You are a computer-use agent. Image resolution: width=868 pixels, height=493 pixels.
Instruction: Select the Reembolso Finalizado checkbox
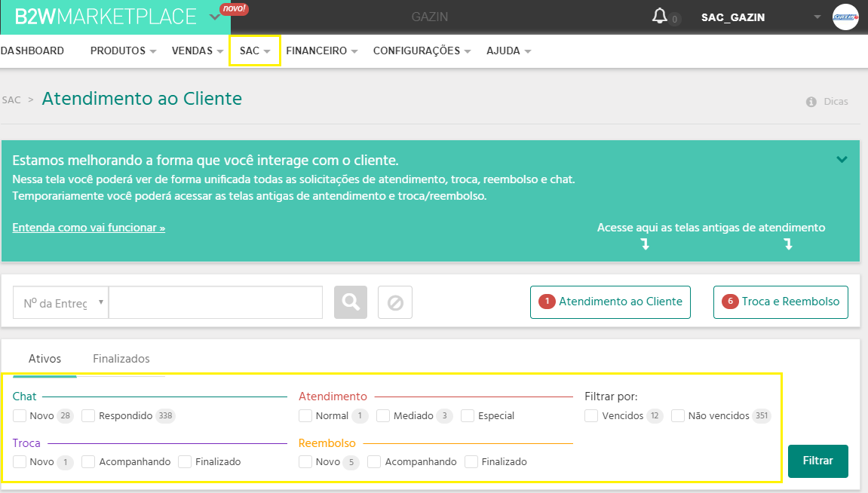click(x=471, y=461)
